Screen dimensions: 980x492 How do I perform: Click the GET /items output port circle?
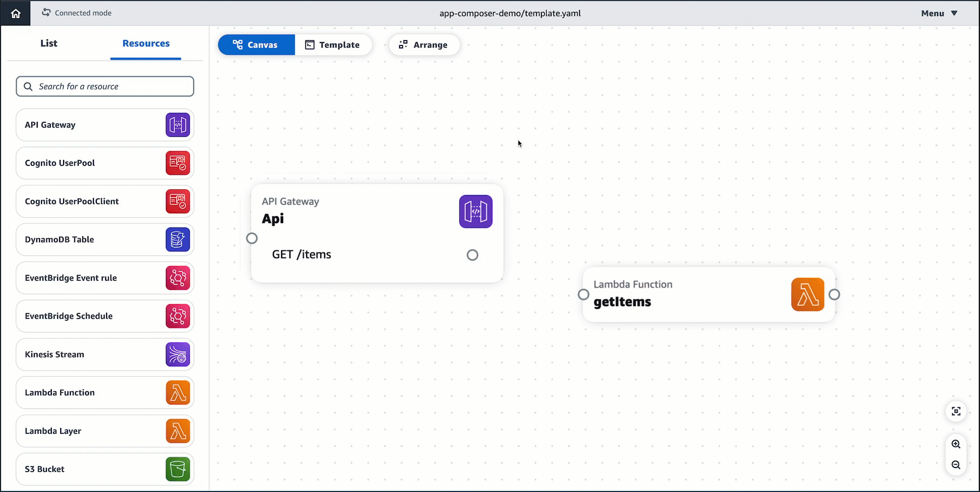[472, 255]
